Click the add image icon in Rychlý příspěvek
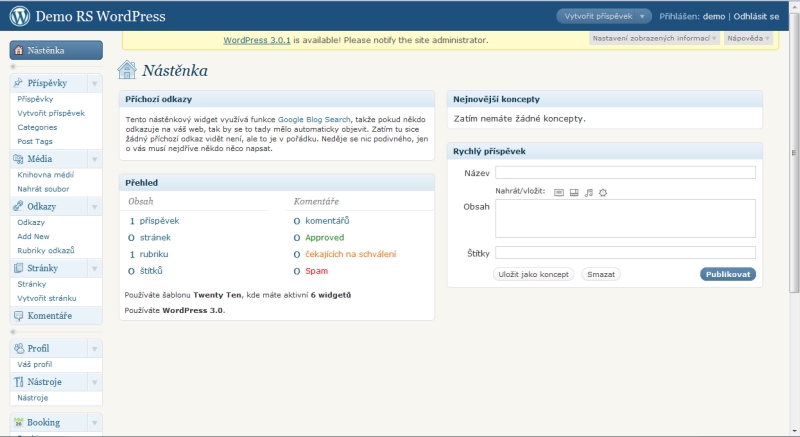 click(559, 192)
